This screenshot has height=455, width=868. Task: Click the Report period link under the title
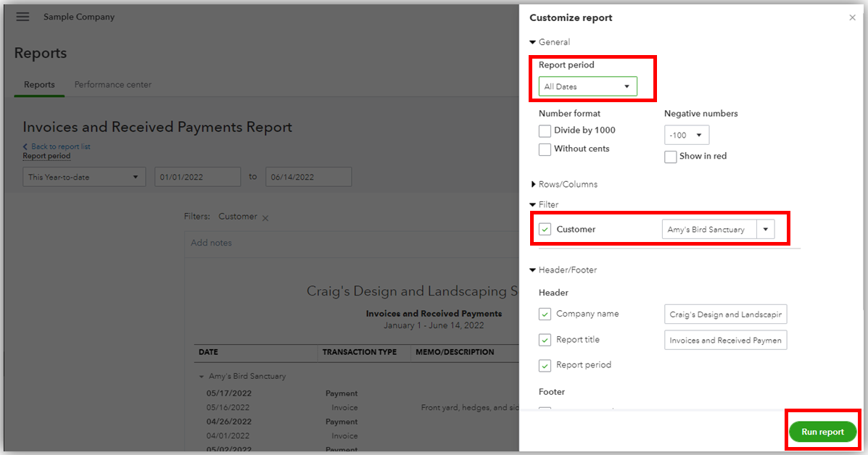coord(46,156)
